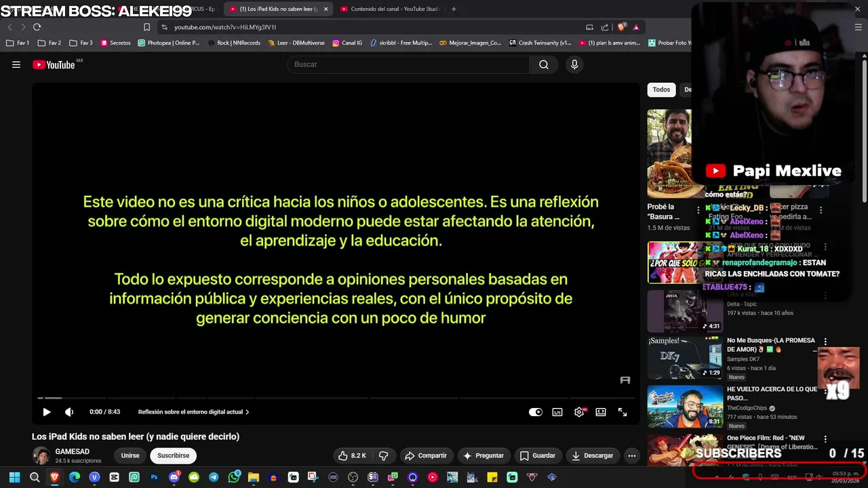Click into the Buscar search field
This screenshot has width=868, height=488.
pos(409,64)
